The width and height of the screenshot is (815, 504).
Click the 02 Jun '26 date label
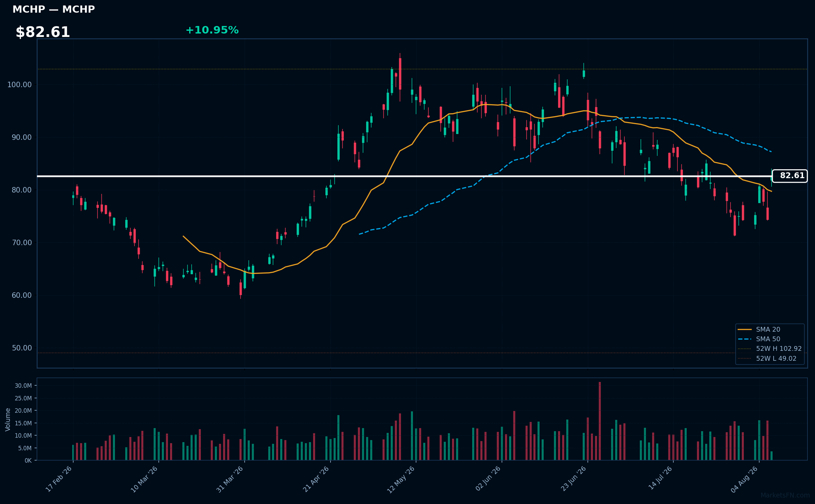click(488, 479)
